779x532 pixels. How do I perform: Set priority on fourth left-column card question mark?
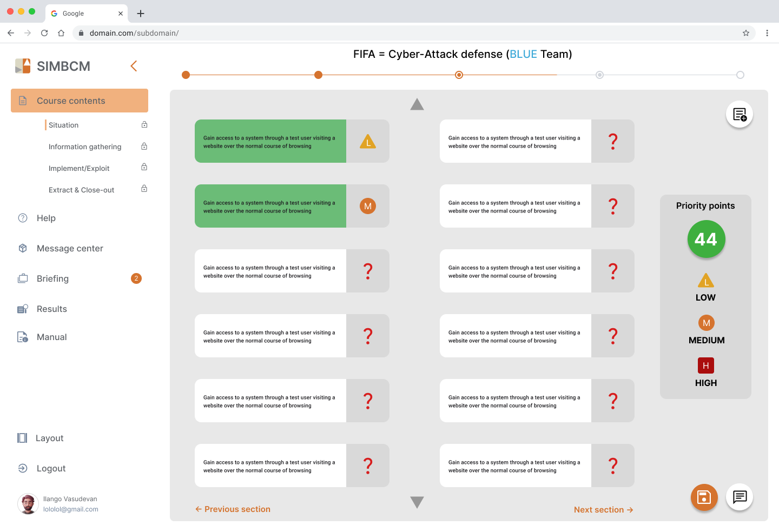pyautogui.click(x=368, y=336)
